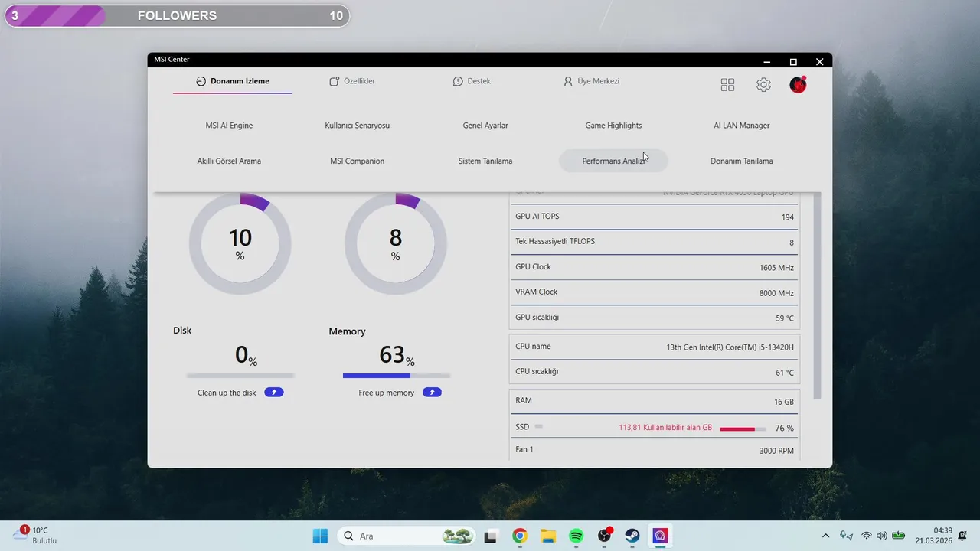The height and width of the screenshot is (551, 980).
Task: Open the Windows Start menu
Action: click(320, 536)
